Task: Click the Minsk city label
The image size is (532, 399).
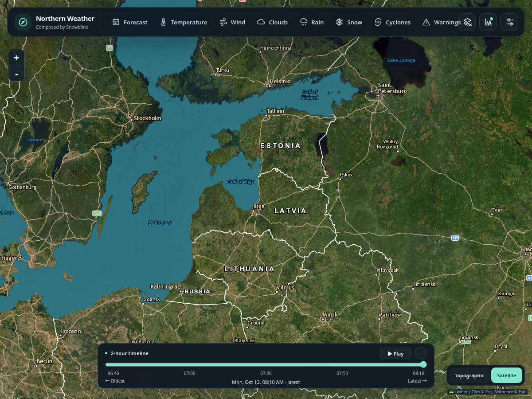Action: pos(330,315)
